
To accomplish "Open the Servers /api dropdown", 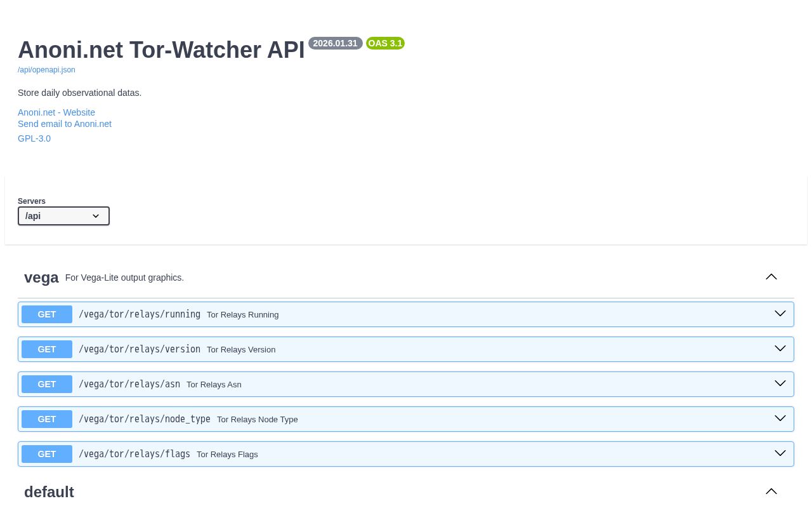I will [x=63, y=216].
